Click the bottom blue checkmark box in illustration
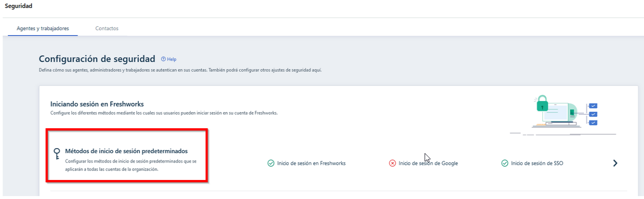Viewport: 644px width, 199px height. tap(593, 122)
